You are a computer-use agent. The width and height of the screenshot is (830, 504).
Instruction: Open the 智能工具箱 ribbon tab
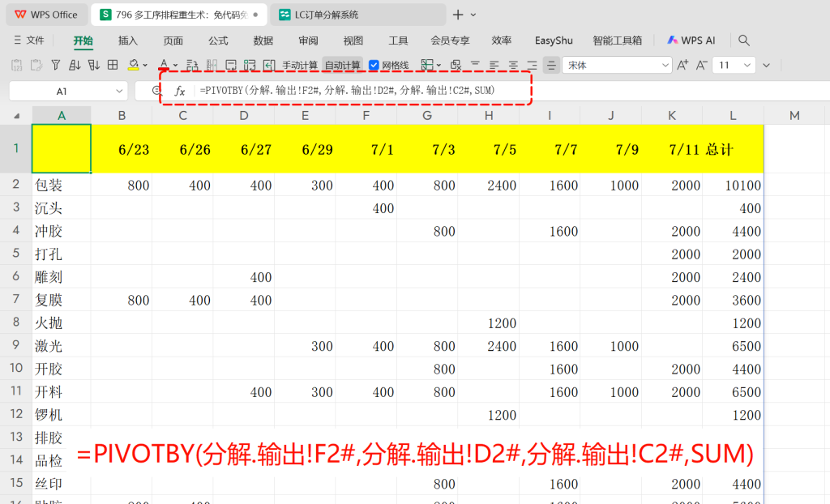click(617, 41)
